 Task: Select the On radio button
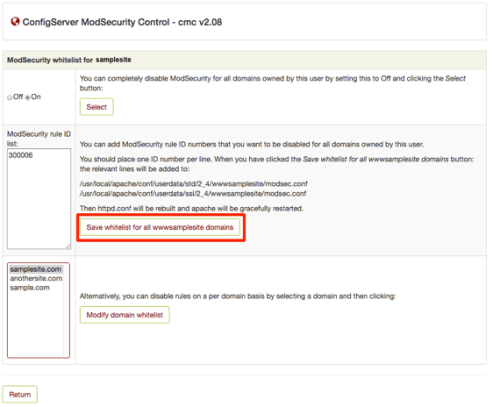point(28,97)
